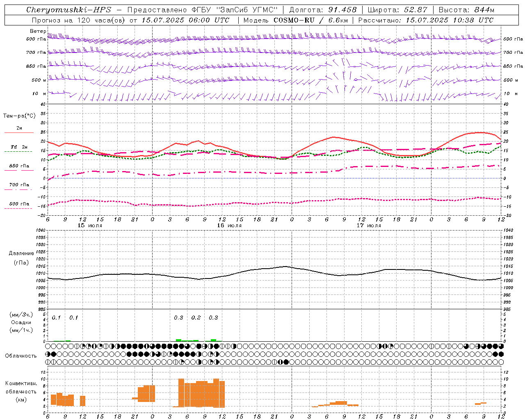Click the red 2м legend line sample
This screenshot has height=420, width=525.
click(19, 132)
